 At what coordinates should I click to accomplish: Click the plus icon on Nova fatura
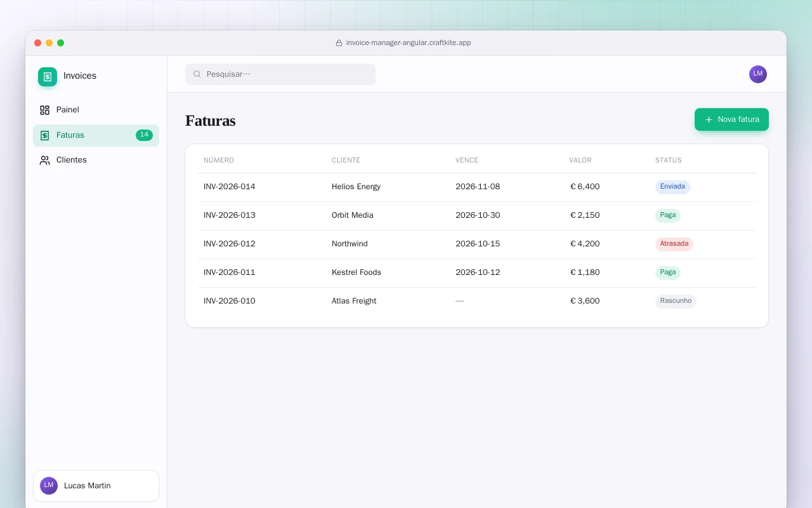click(x=709, y=119)
